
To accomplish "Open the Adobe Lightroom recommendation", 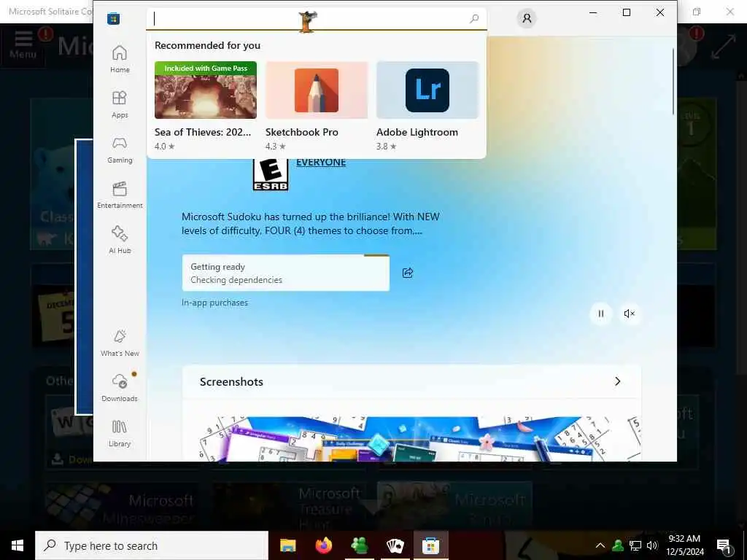I will [x=427, y=106].
